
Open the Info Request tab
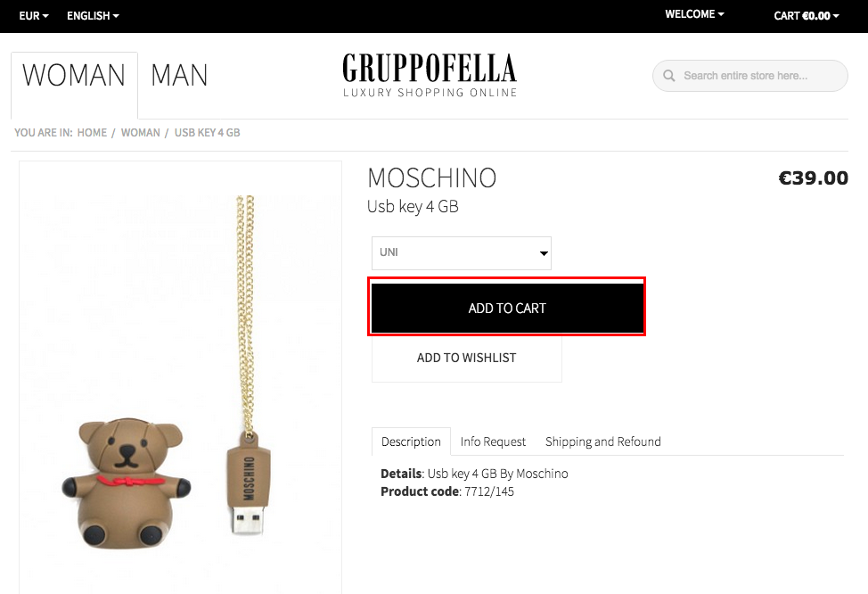[x=493, y=441]
